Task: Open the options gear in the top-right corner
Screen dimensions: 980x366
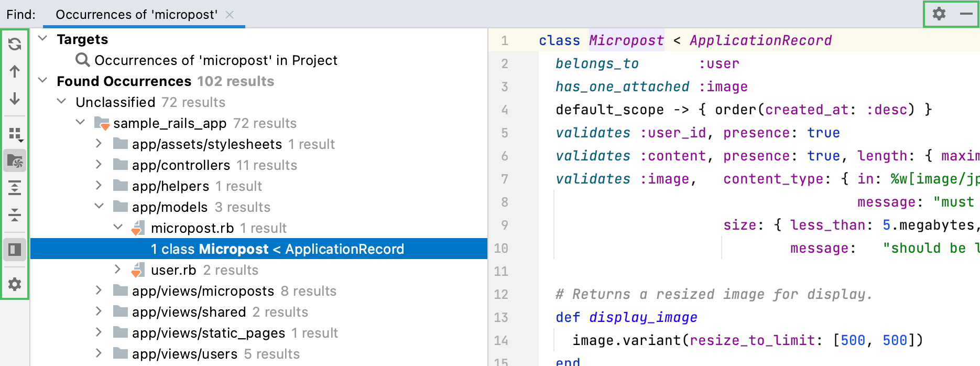Action: tap(938, 14)
